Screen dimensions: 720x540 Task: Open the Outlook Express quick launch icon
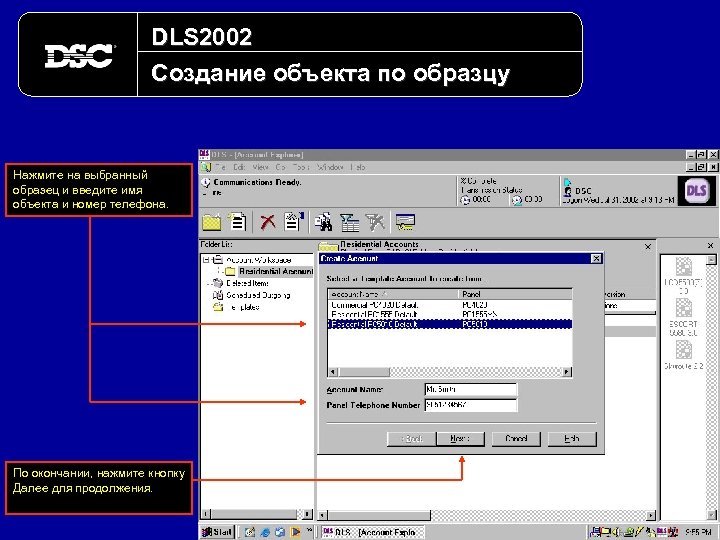coord(280,532)
